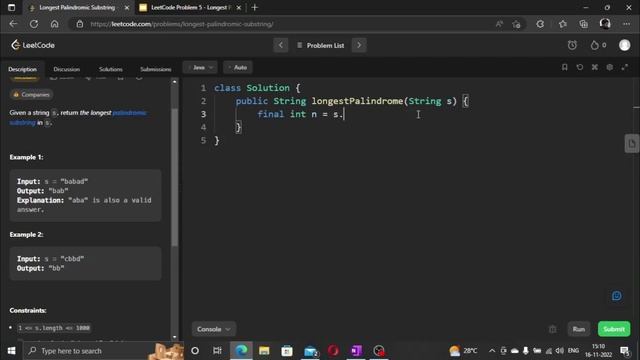
Task: Open the notes icon on right edge
Action: point(631,144)
